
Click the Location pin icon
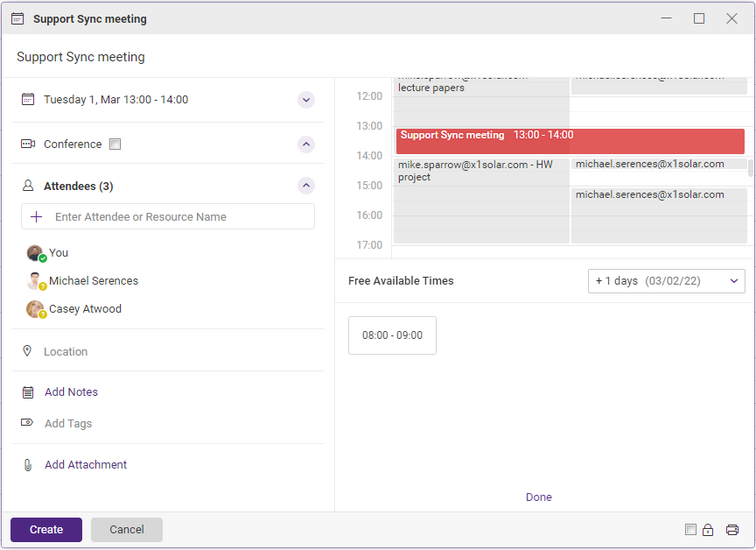tap(27, 351)
